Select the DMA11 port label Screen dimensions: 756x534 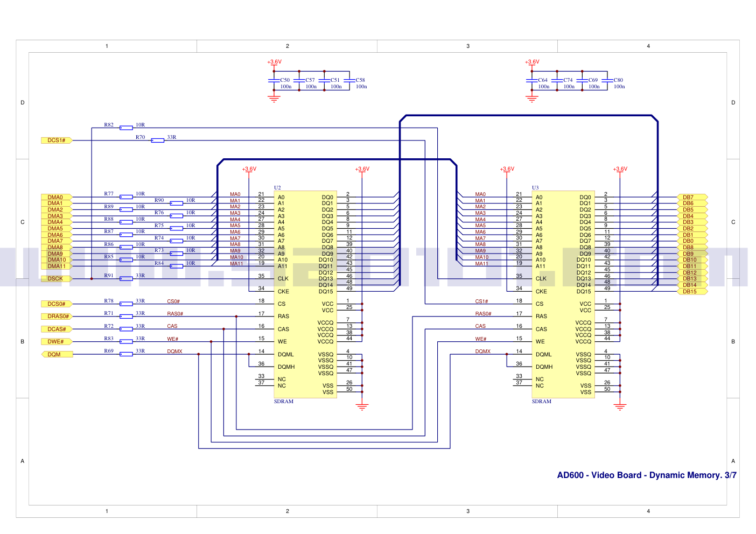pyautogui.click(x=57, y=266)
